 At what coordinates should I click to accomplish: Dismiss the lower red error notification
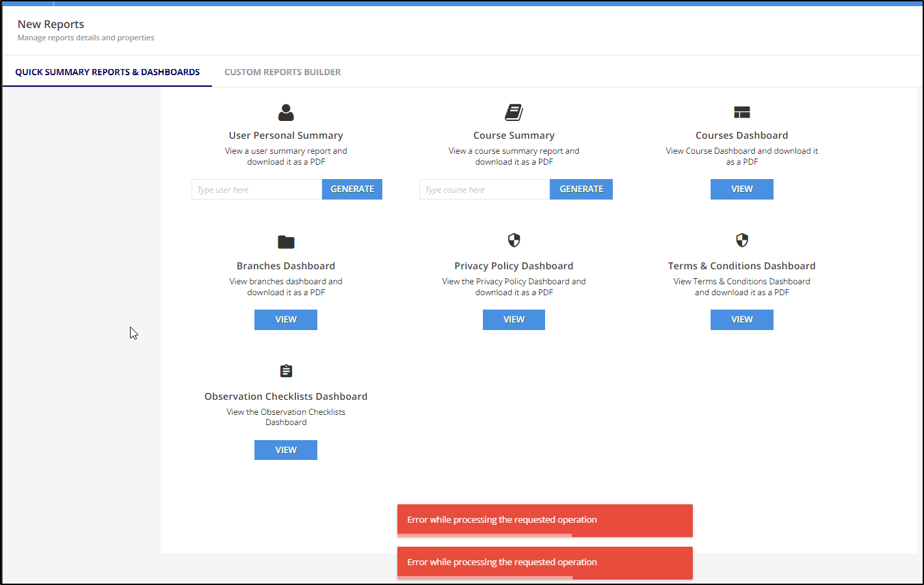[x=545, y=562]
